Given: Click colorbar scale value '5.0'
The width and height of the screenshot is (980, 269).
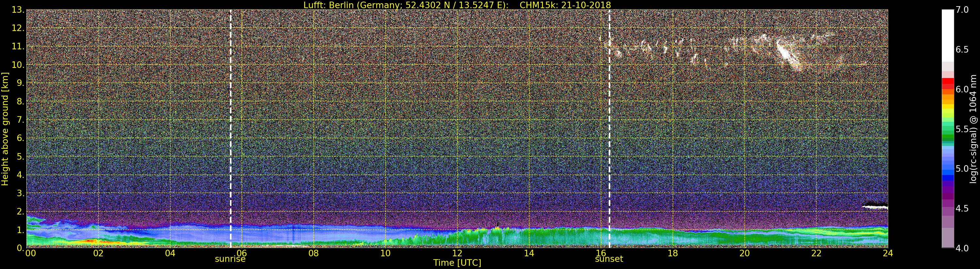Looking at the screenshot, I should (962, 168).
